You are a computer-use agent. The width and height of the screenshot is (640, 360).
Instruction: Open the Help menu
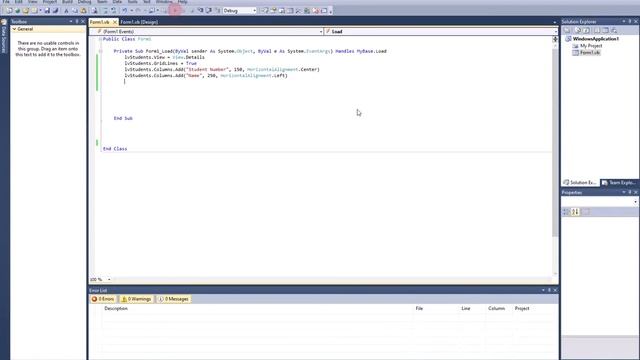182,2
